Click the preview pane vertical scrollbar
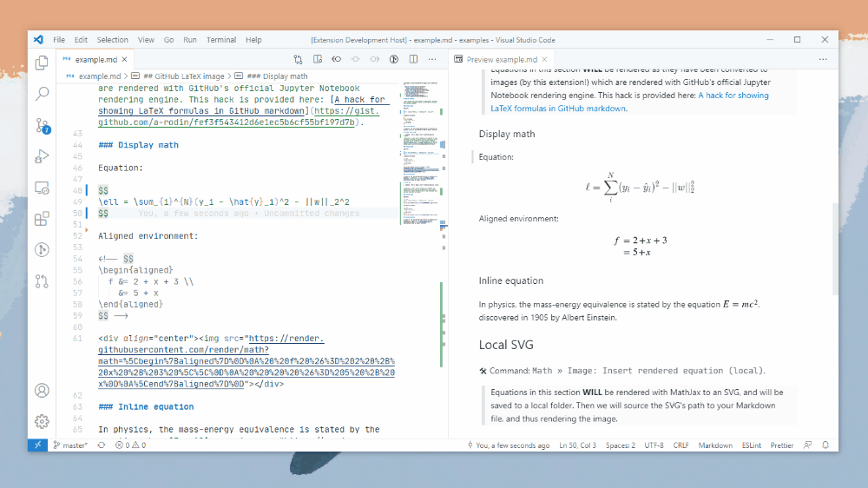The width and height of the screenshot is (868, 488). point(835,249)
